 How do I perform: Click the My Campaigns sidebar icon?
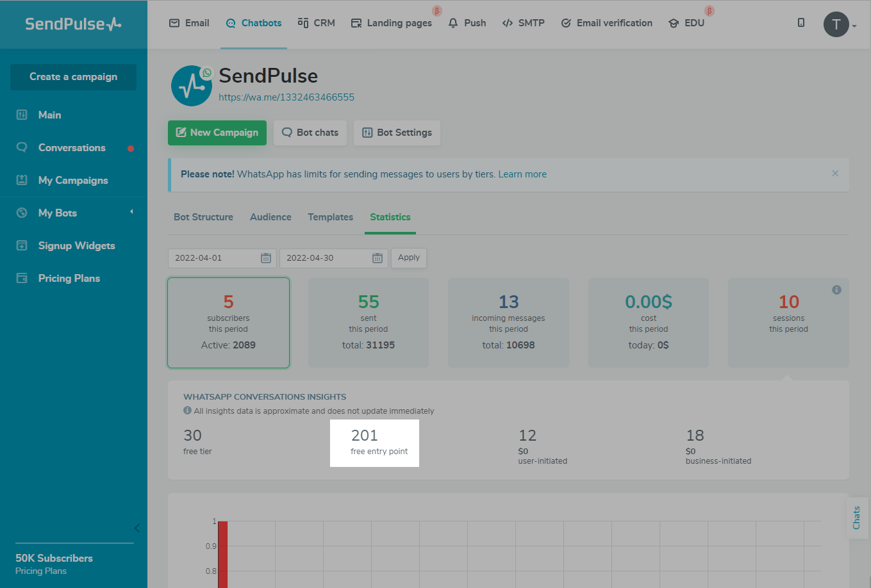(22, 180)
